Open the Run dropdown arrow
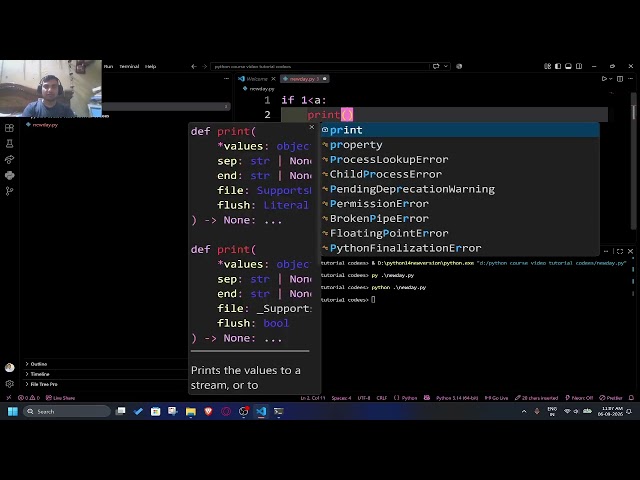The width and height of the screenshot is (640, 480). (x=611, y=79)
